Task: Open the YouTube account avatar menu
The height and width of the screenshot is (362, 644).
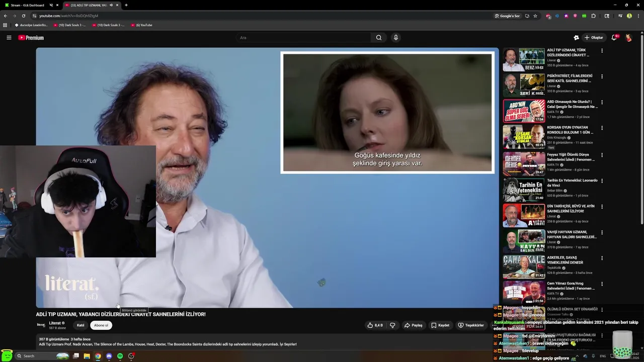Action: point(628,38)
